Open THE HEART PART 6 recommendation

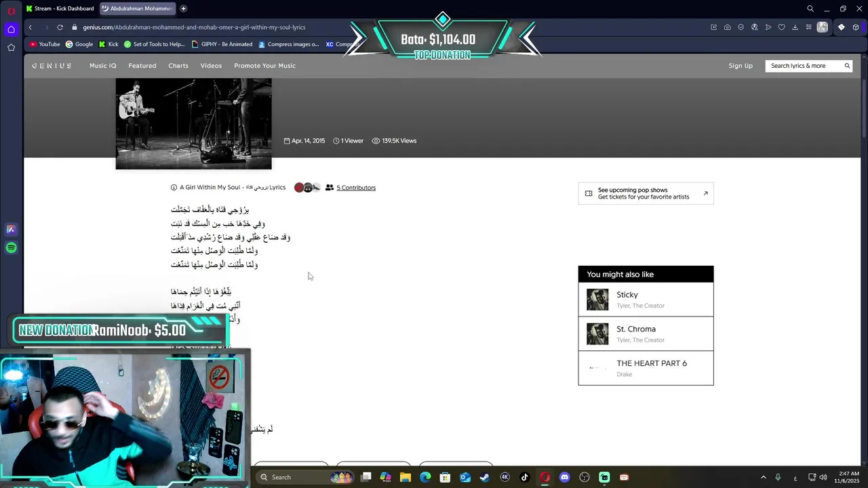(646, 368)
